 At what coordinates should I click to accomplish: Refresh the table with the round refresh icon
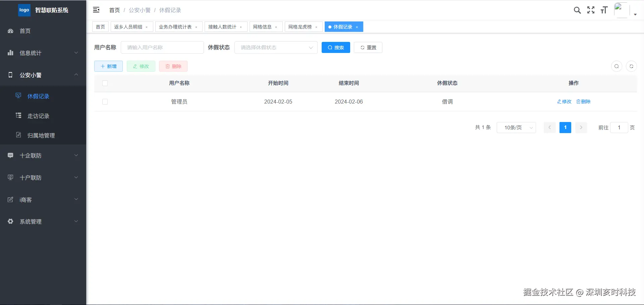[x=631, y=66]
